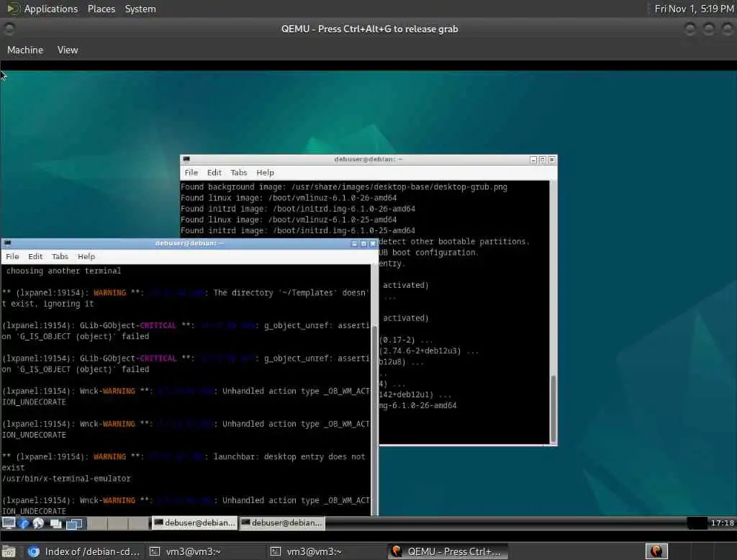Switch to the second debuser@debian taskbar entry

281,523
